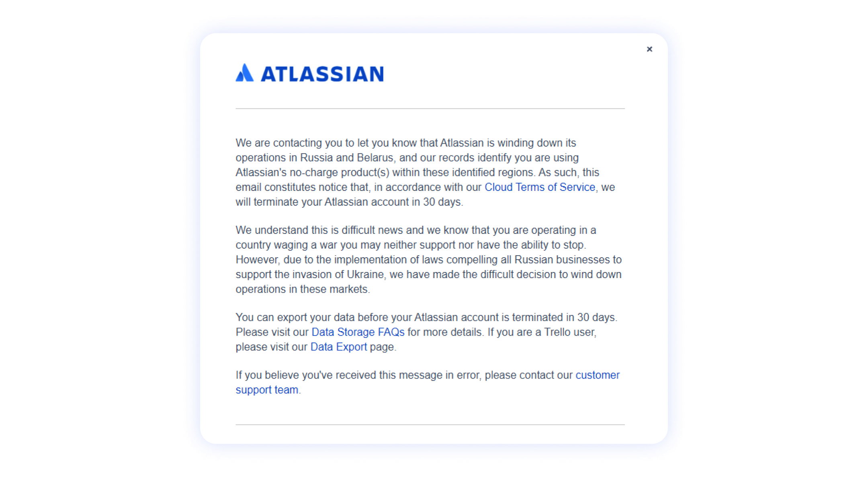This screenshot has height=477, width=868.
Task: Click sentence 'If you believe you've received'
Action: [428, 383]
